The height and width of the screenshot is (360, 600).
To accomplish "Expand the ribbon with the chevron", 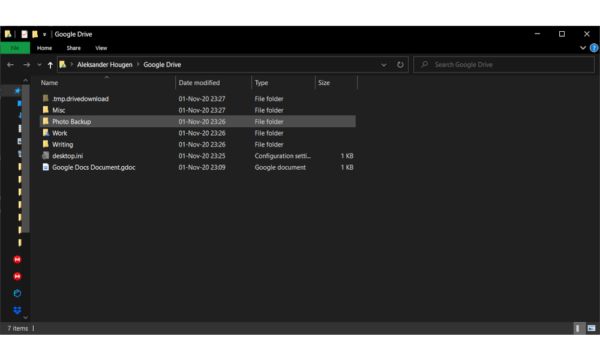I will pyautogui.click(x=583, y=48).
